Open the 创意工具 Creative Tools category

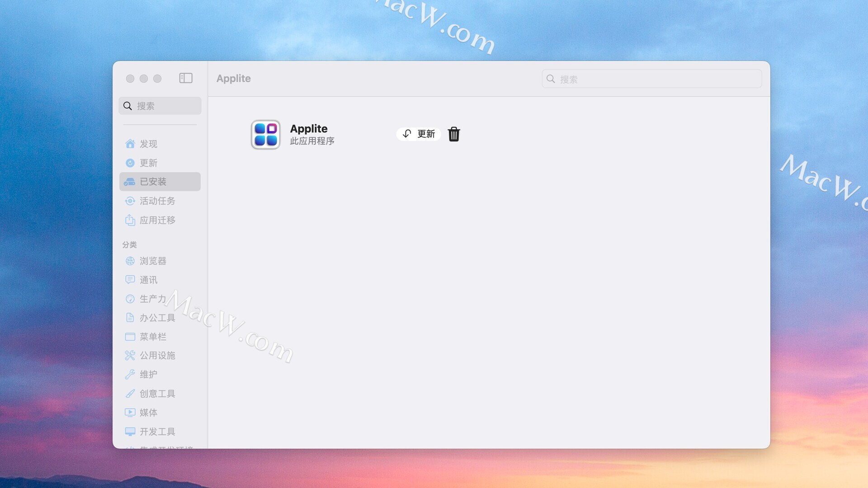tap(157, 394)
